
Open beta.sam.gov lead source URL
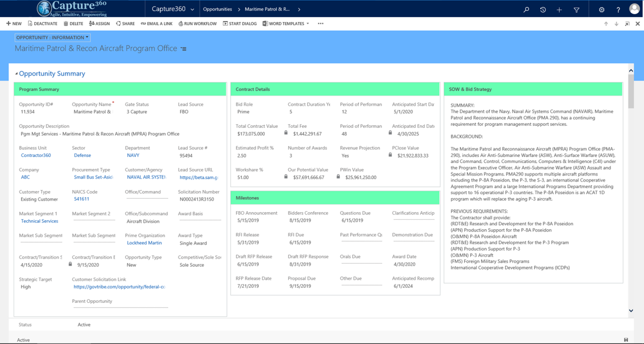point(199,177)
